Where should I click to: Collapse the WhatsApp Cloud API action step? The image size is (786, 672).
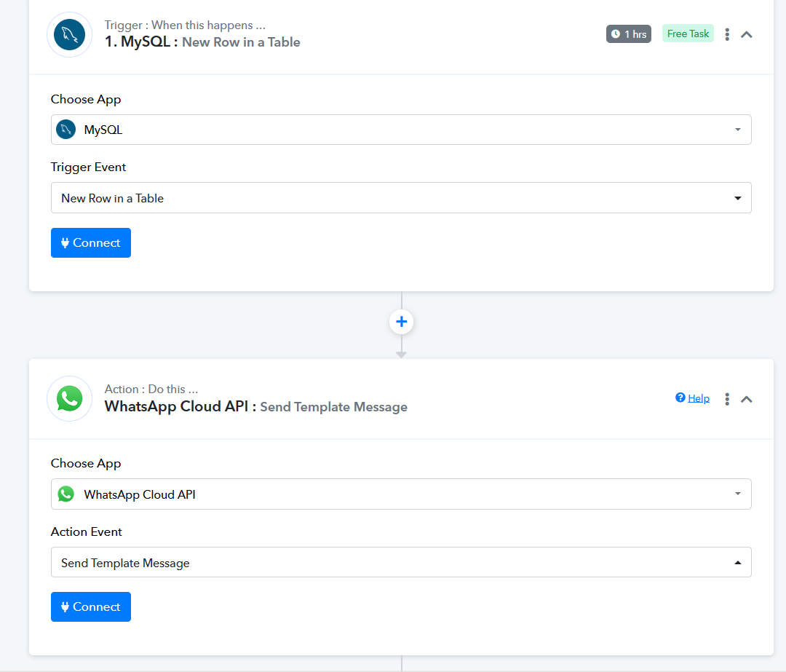point(747,399)
